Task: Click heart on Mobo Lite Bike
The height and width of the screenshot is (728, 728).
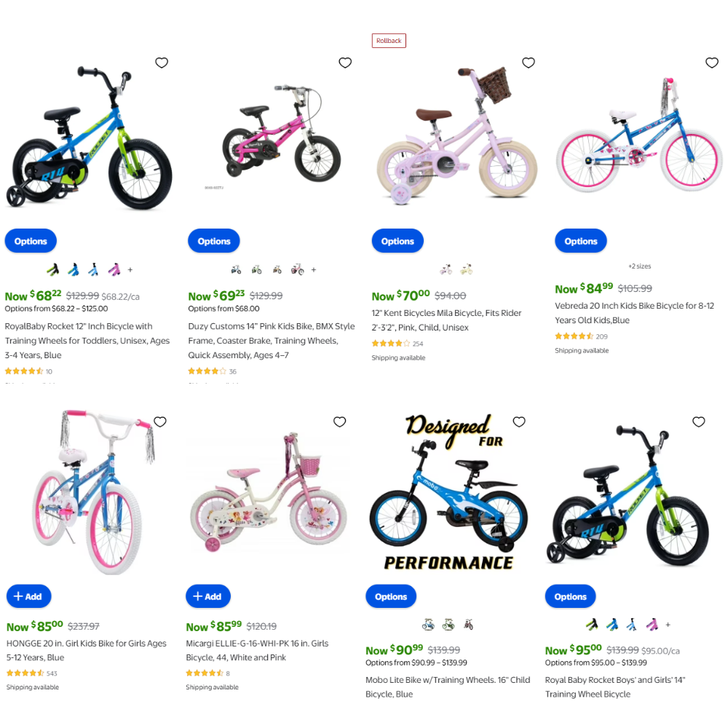Action: click(519, 422)
